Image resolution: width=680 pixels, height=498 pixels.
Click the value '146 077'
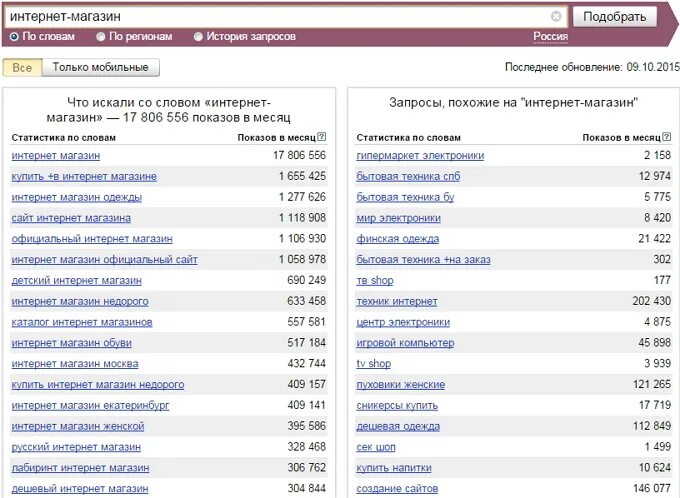click(652, 488)
